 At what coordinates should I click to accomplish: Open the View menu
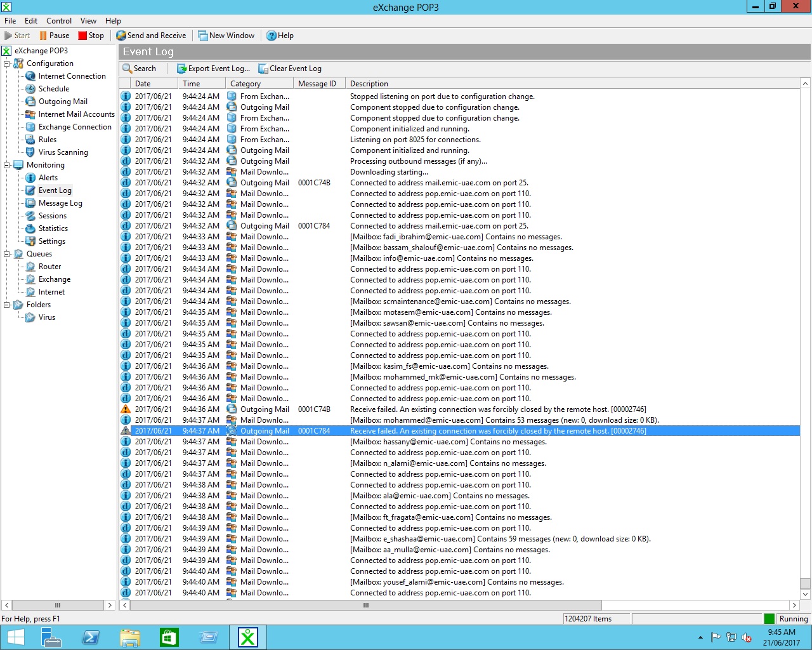coord(88,21)
